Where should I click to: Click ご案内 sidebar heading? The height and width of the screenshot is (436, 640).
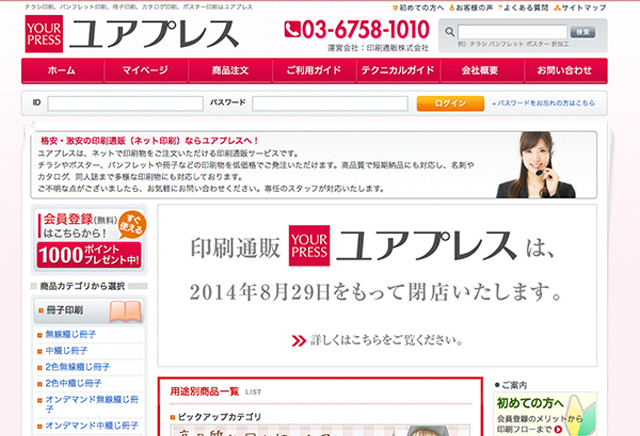(x=514, y=385)
